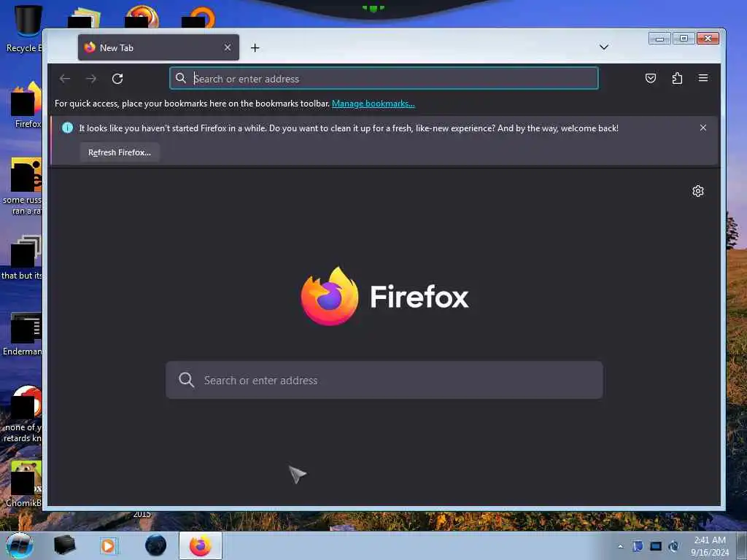747x560 pixels.
Task: Select the New Tab tab
Action: pyautogui.click(x=158, y=47)
